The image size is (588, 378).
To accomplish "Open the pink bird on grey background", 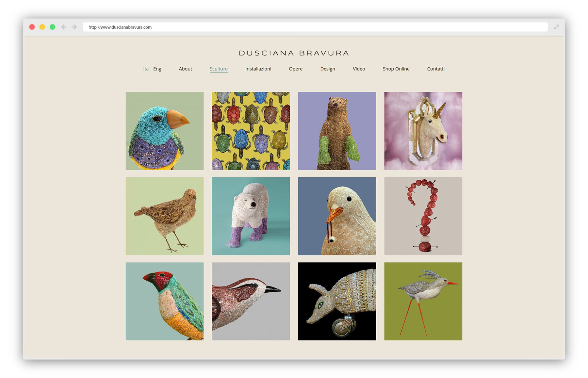I will [251, 302].
